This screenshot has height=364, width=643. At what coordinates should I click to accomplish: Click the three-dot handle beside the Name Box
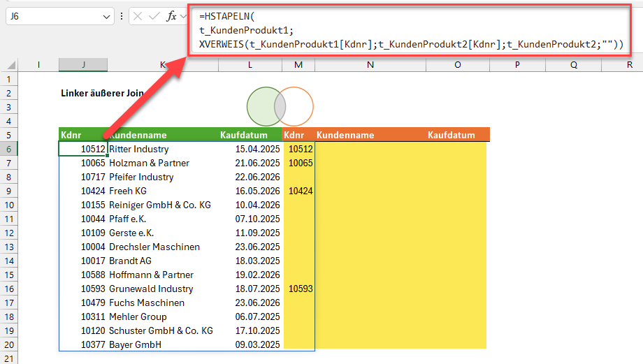coord(122,16)
